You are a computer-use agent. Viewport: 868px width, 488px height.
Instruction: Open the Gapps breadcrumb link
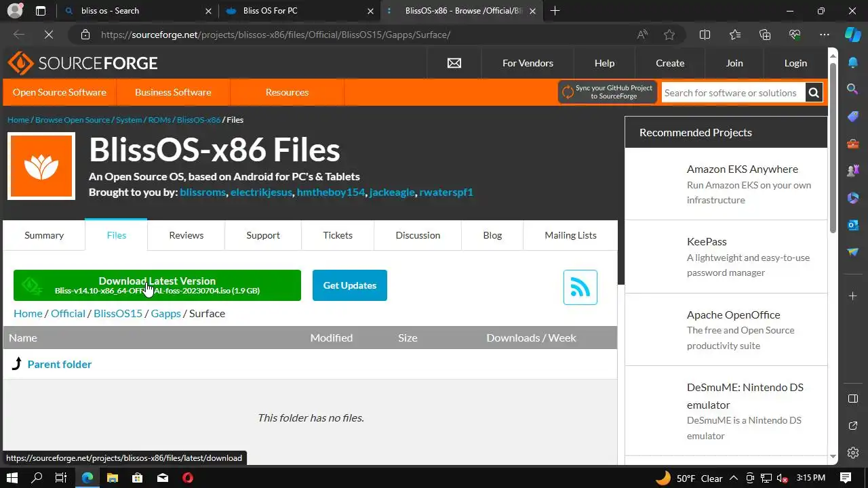tap(165, 313)
